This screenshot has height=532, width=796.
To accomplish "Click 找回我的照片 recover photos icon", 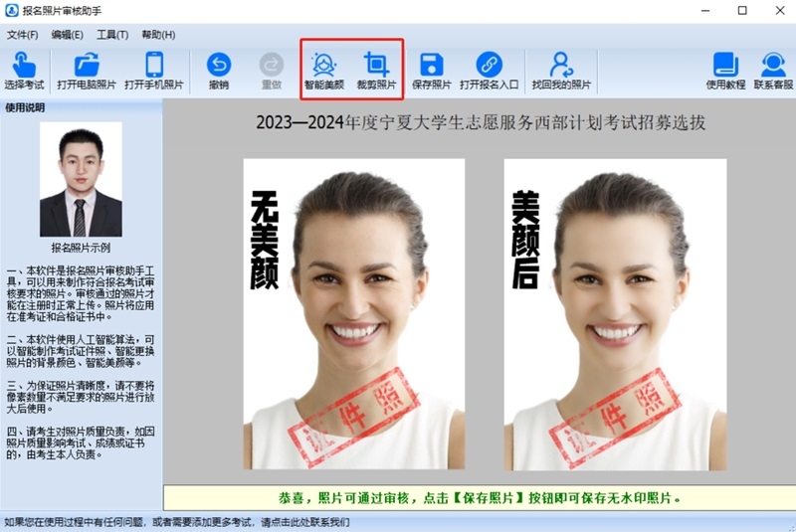I will click(561, 71).
